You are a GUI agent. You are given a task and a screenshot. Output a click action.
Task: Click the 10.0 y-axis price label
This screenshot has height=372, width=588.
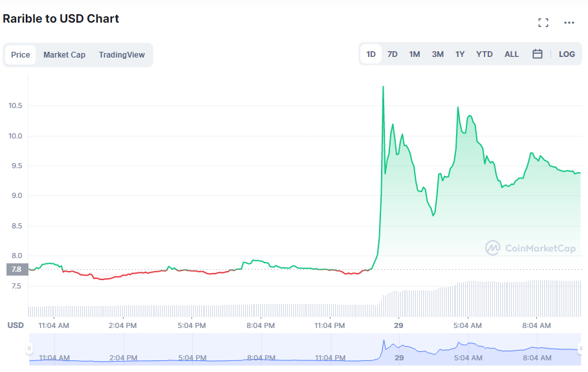(16, 136)
